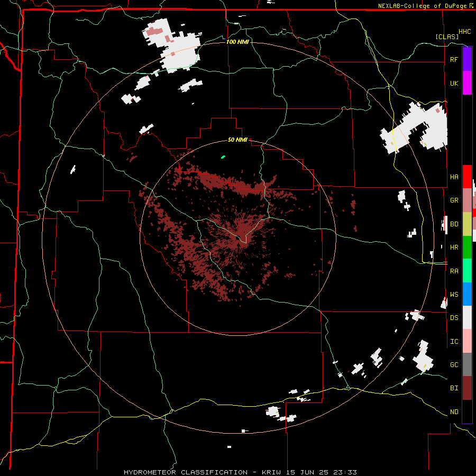Click the RF purple legend swatch

point(467,59)
